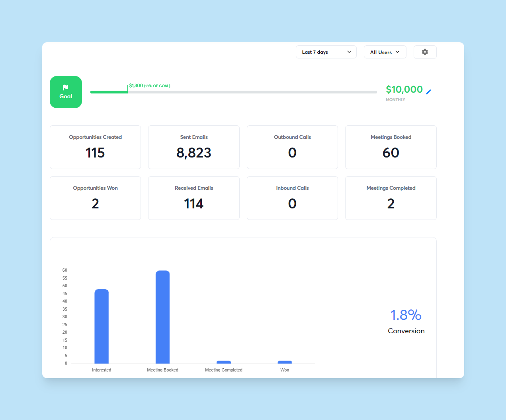The width and height of the screenshot is (506, 420).
Task: Click the pencil icon to edit the goal
Action: point(429,92)
